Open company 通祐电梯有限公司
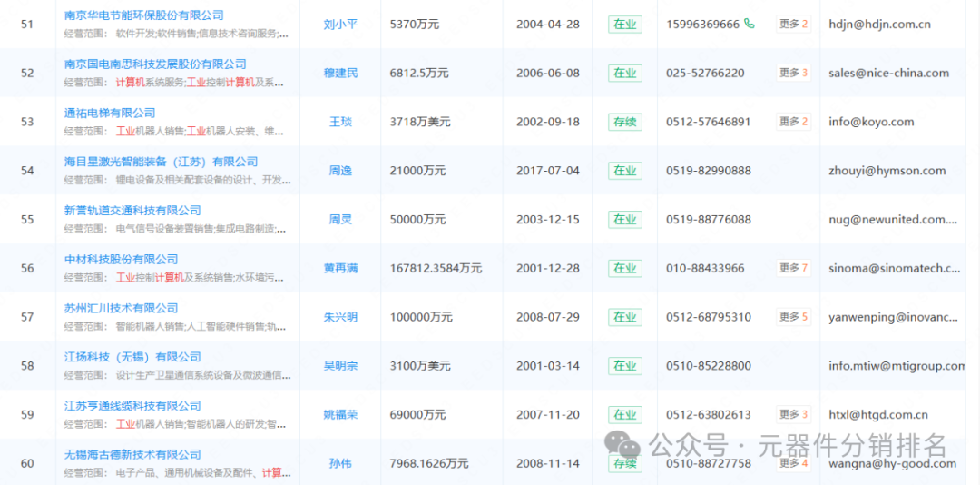Image resolution: width=980 pixels, height=485 pixels. coord(110,113)
